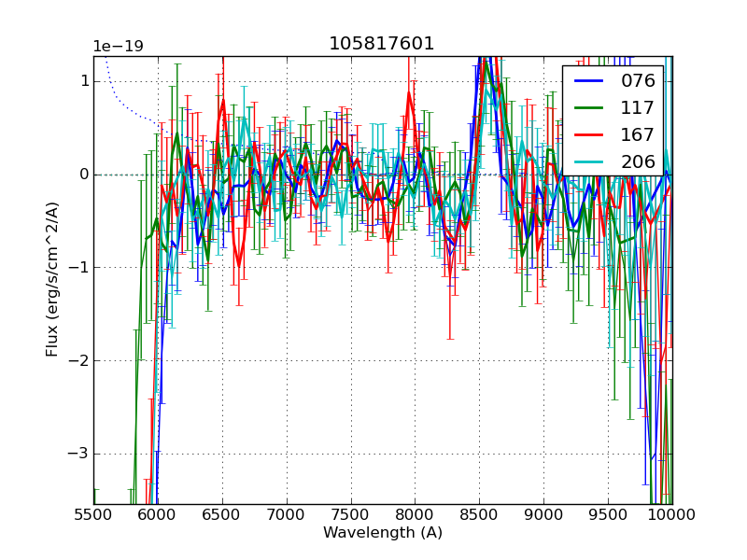The width and height of the screenshot is (747, 560).
Task: Click the 5500 x-axis tick label
Action: pyautogui.click(x=93, y=514)
